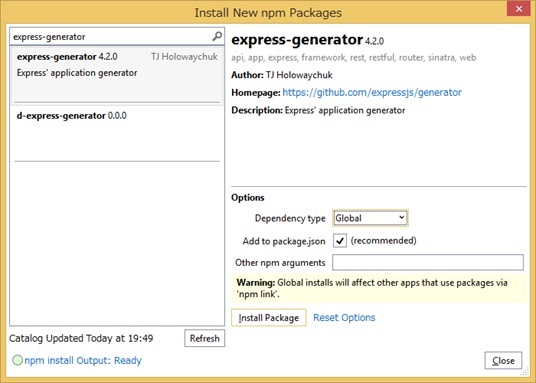This screenshot has width=536, height=383.
Task: Click the Dependency type dropdown arrow
Action: click(x=402, y=217)
